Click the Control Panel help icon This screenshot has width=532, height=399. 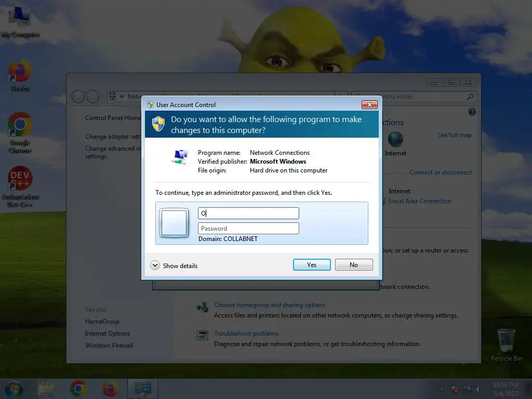click(x=472, y=112)
